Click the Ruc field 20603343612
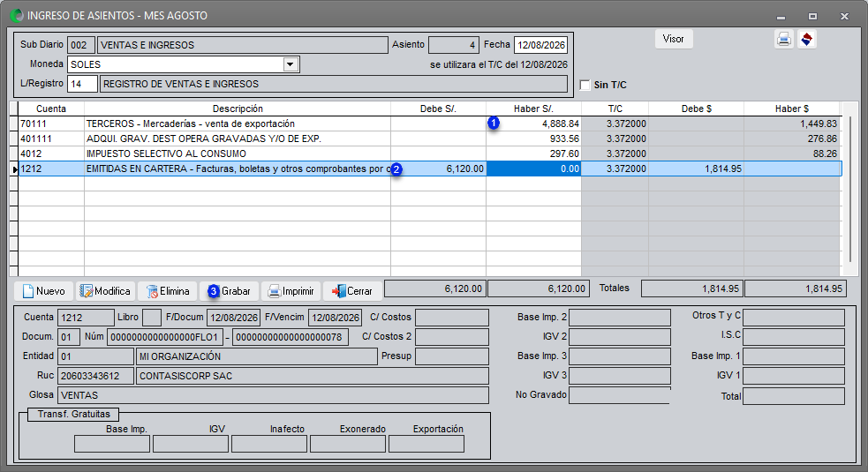This screenshot has height=472, width=868. 95,376
